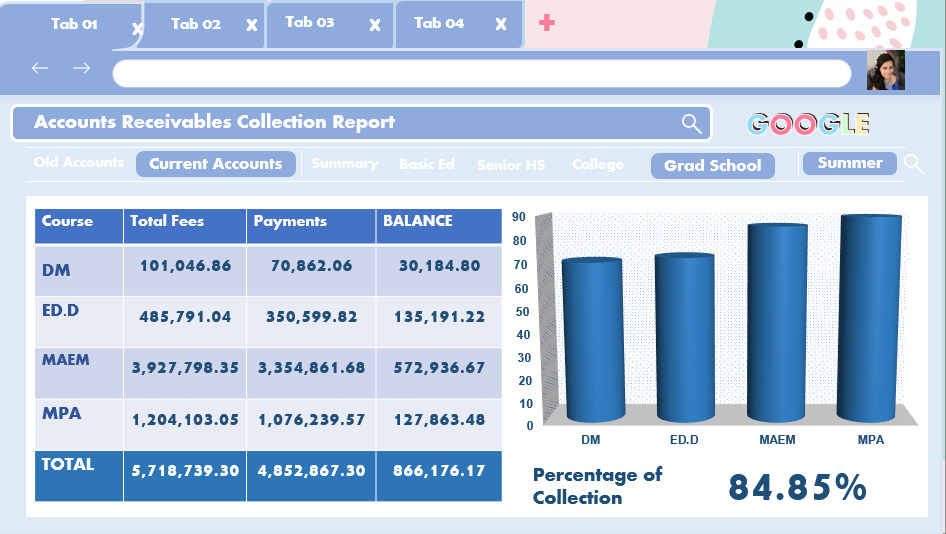Click the forward arrow navigation icon
The image size is (946, 534).
[x=81, y=68]
